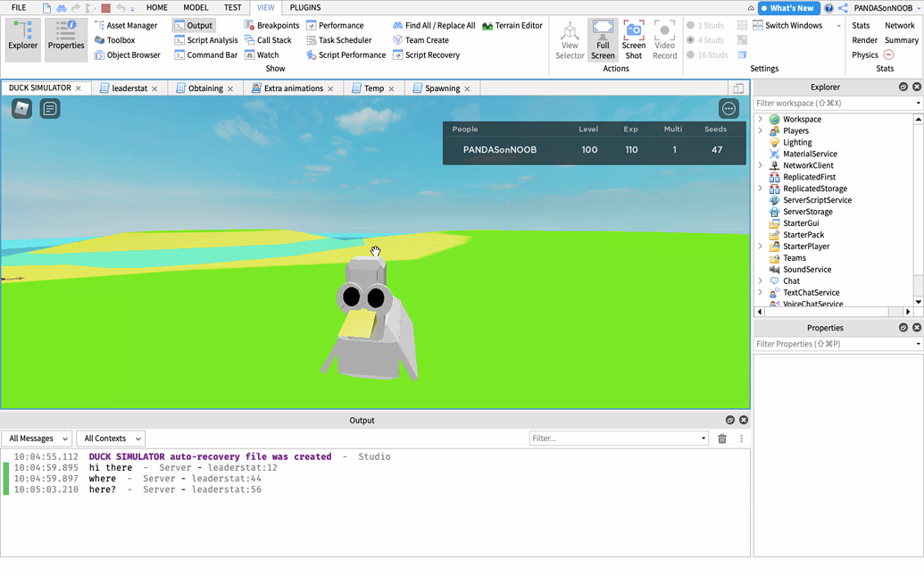The height and width of the screenshot is (577, 924).
Task: Open the All Messages dropdown
Action: point(37,439)
